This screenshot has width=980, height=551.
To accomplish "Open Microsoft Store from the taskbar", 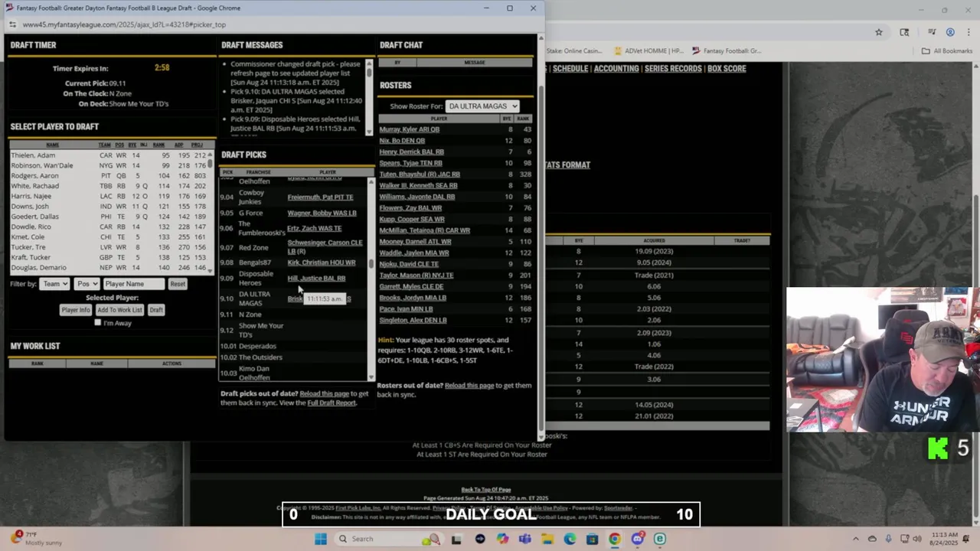I will (592, 539).
